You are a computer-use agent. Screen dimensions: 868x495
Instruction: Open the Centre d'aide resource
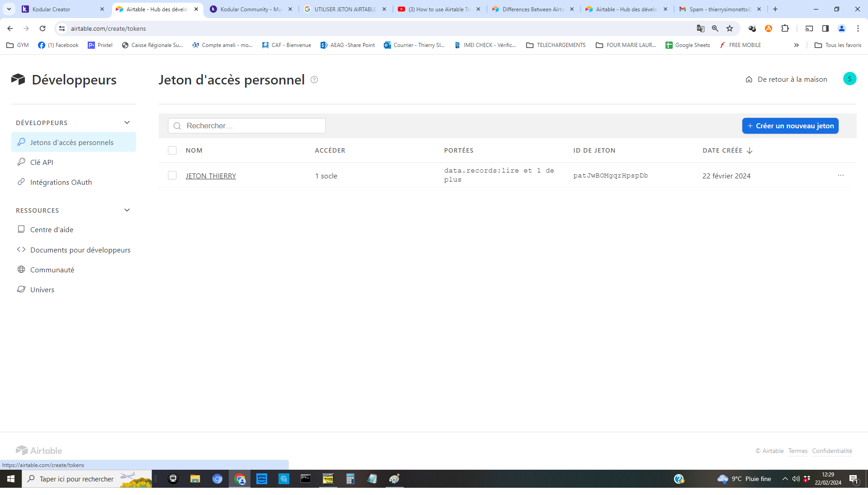pos(52,229)
